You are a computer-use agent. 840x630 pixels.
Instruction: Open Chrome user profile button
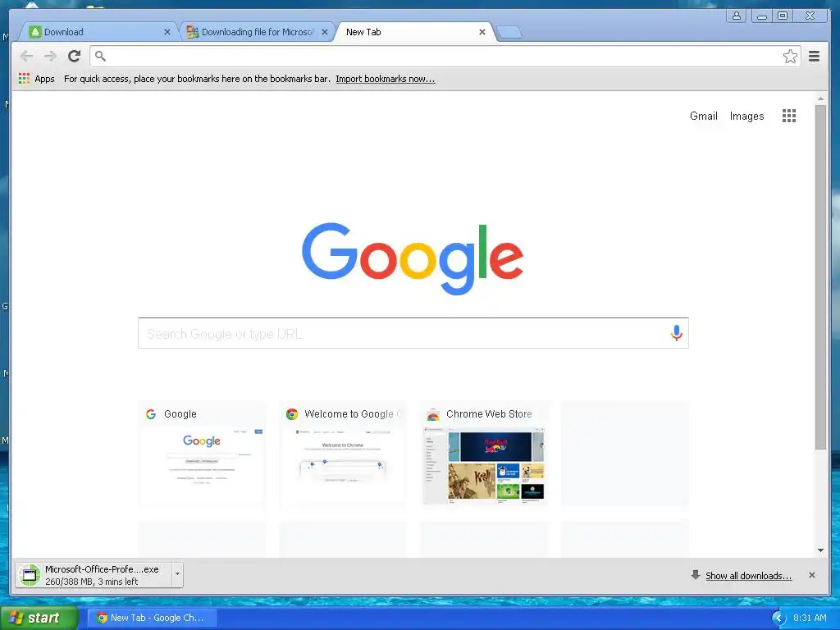point(737,16)
